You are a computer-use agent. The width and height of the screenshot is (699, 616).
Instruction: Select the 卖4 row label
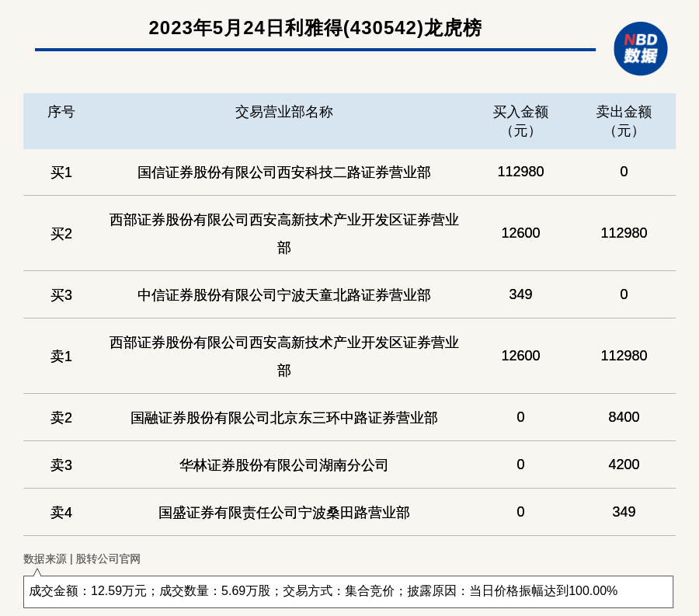[x=61, y=513]
